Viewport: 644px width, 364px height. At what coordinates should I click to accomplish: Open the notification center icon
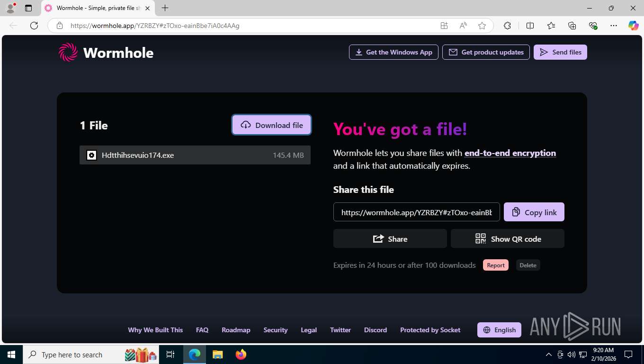point(628,355)
